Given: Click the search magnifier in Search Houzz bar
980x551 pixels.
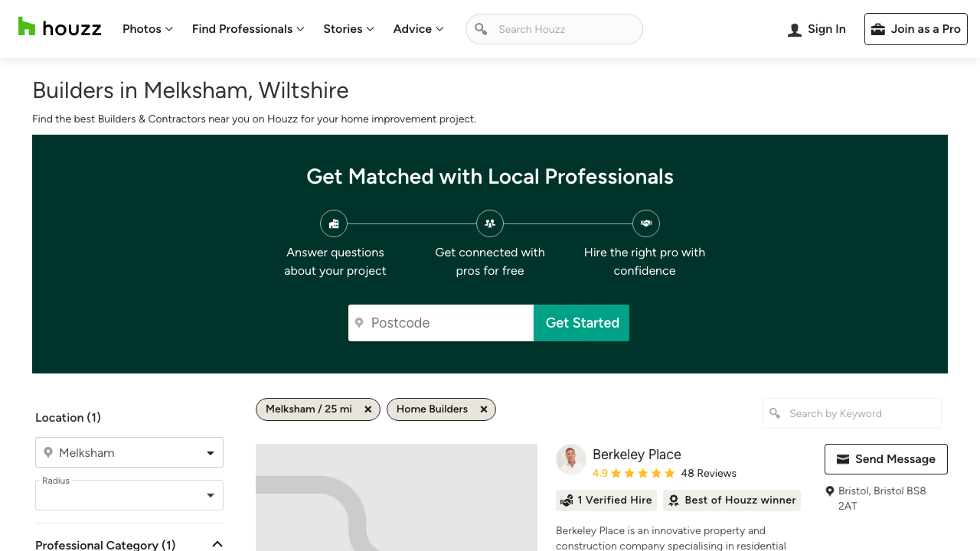Looking at the screenshot, I should (x=482, y=29).
